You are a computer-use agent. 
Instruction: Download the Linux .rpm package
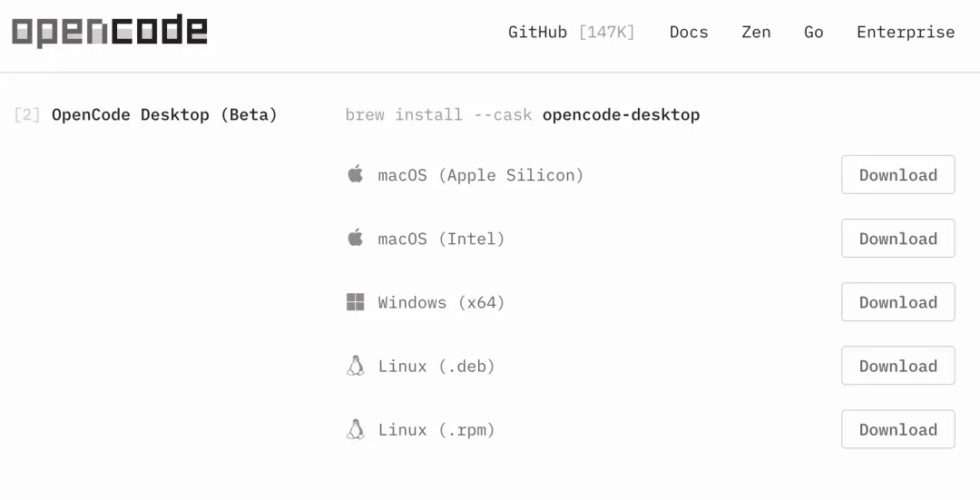point(897,429)
